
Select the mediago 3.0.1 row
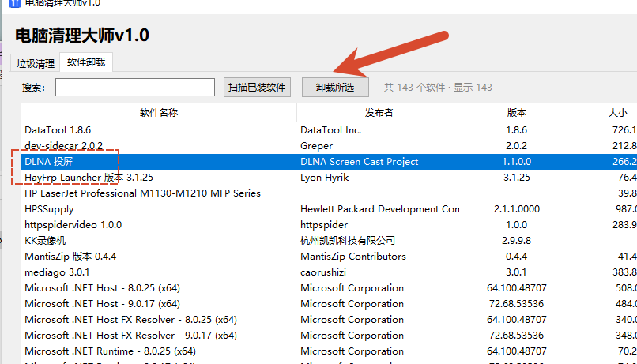(329, 272)
